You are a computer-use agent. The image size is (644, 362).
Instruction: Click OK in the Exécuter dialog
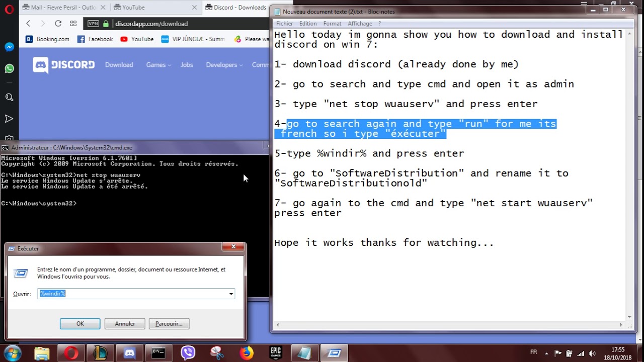point(80,324)
